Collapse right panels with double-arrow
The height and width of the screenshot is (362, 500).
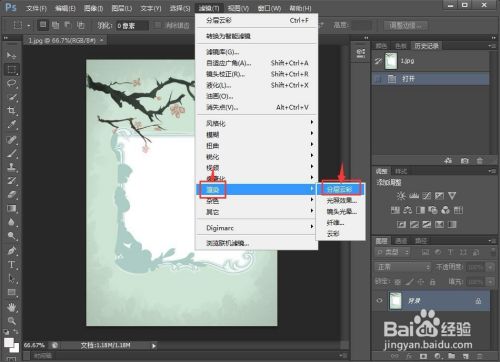click(493, 38)
